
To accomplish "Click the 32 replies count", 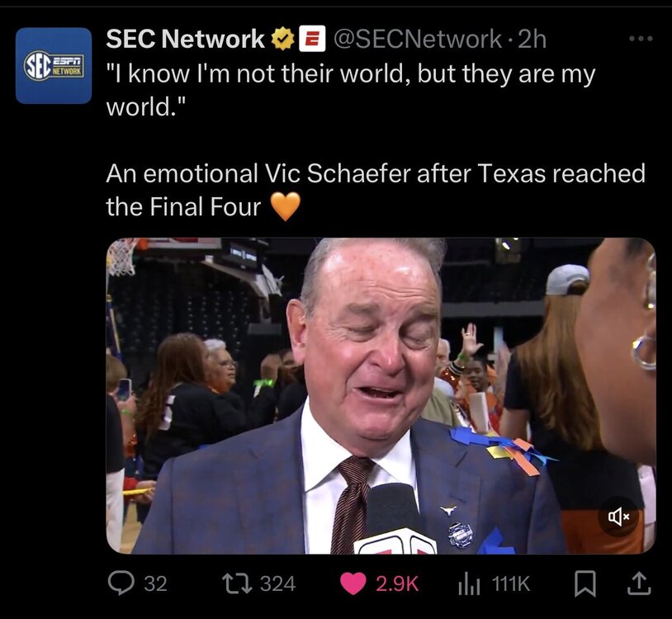I will [x=155, y=584].
